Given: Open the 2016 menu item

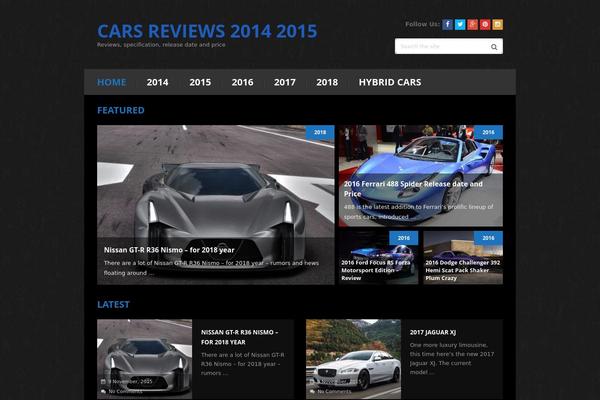Looking at the screenshot, I should [242, 82].
